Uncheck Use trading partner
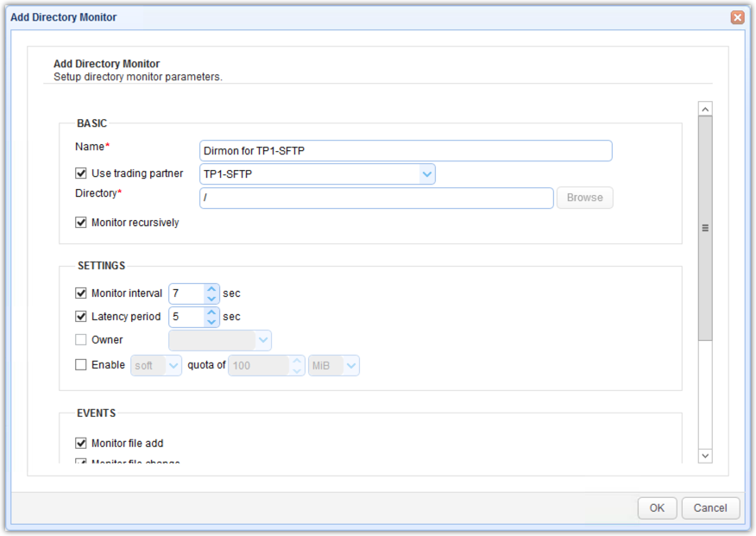The height and width of the screenshot is (536, 756). [80, 173]
